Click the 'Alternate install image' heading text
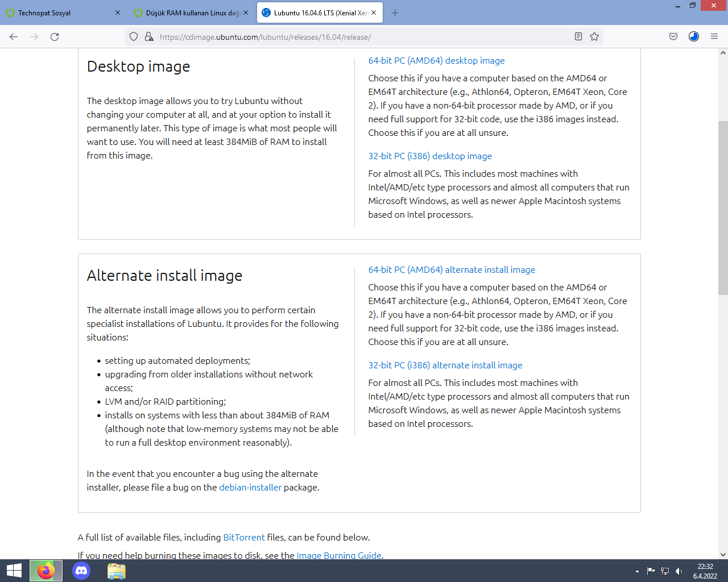Image resolution: width=728 pixels, height=582 pixels. pos(164,276)
